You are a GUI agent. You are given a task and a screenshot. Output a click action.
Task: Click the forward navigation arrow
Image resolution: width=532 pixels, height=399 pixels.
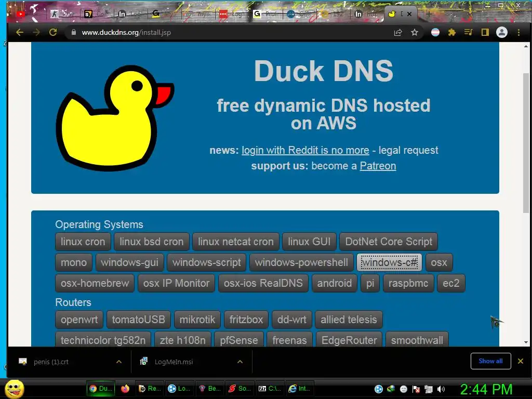(36, 32)
